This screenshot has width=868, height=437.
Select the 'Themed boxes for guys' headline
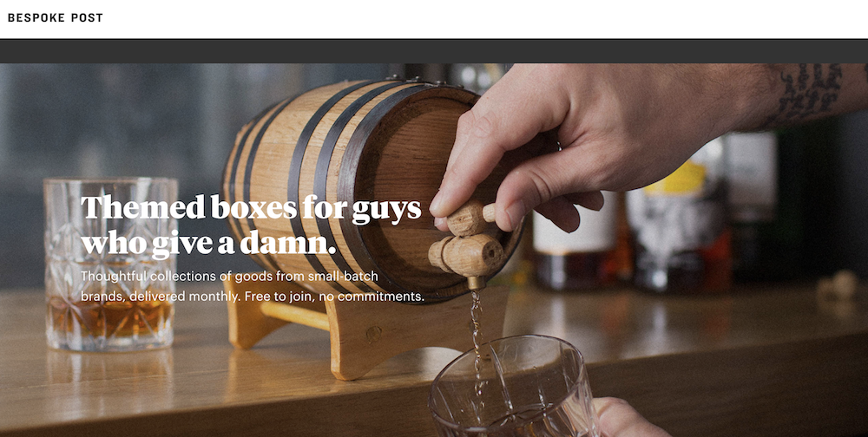click(251, 209)
